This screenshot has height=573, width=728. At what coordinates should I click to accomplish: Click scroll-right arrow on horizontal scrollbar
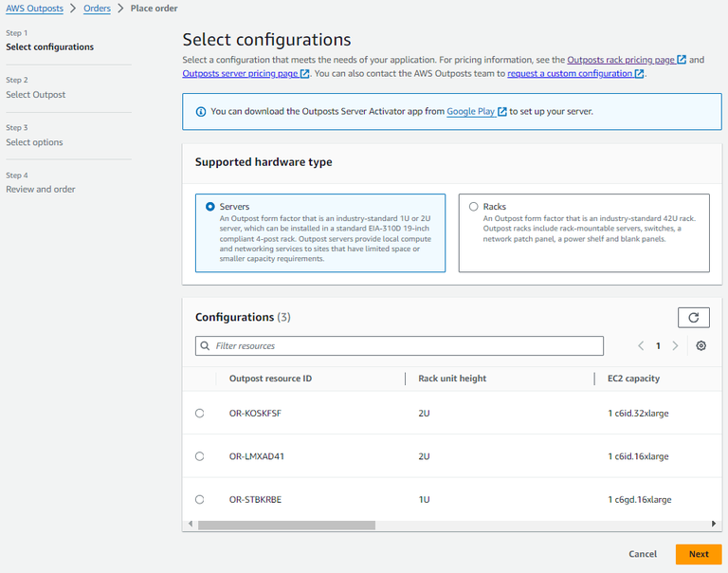point(715,524)
